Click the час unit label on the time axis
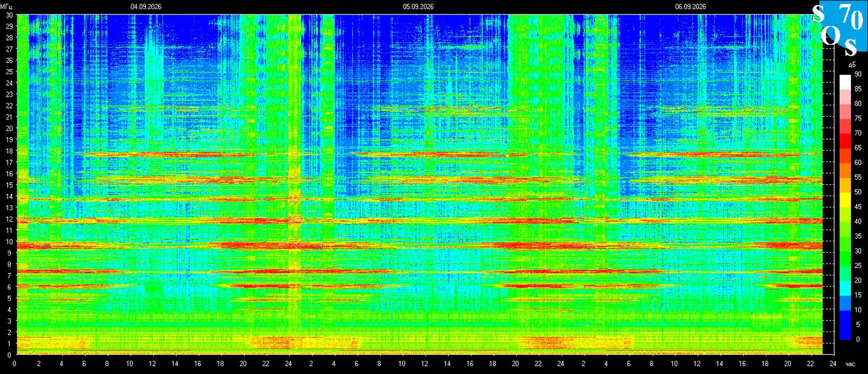868x374 pixels. point(851,364)
